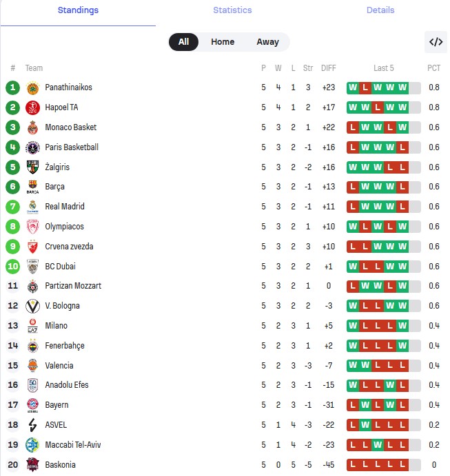The image size is (450, 476).
Task: Switch the filter to Away games
Action: click(267, 42)
